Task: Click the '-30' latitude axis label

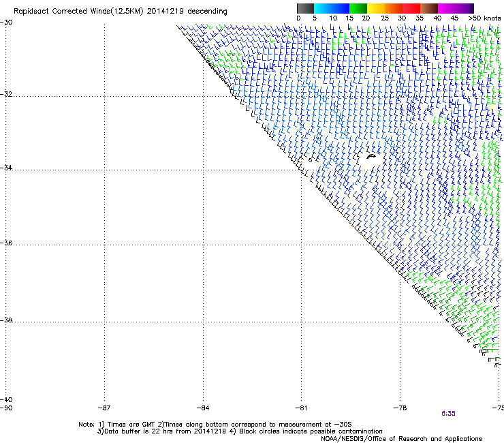Action: (x=6, y=22)
